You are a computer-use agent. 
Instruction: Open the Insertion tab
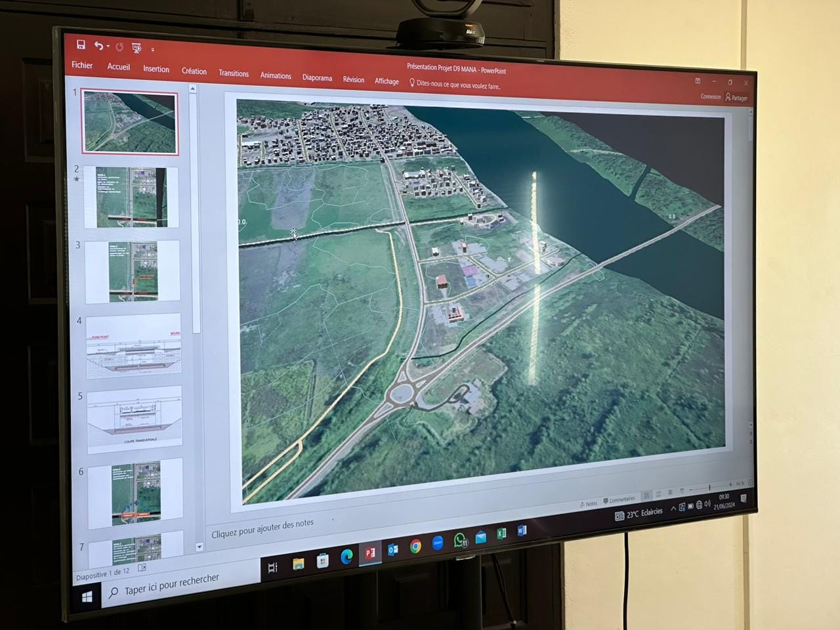156,69
